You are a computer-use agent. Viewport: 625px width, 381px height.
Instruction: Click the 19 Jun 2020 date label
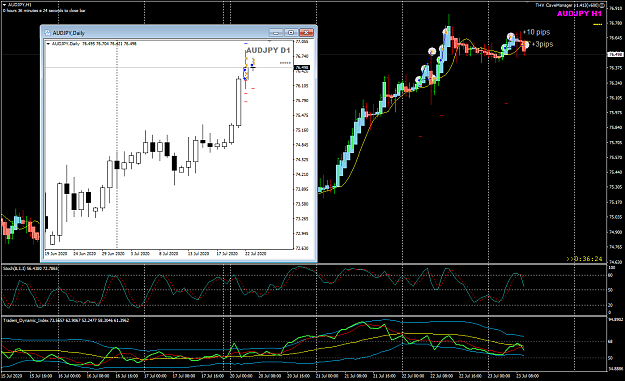tap(56, 253)
